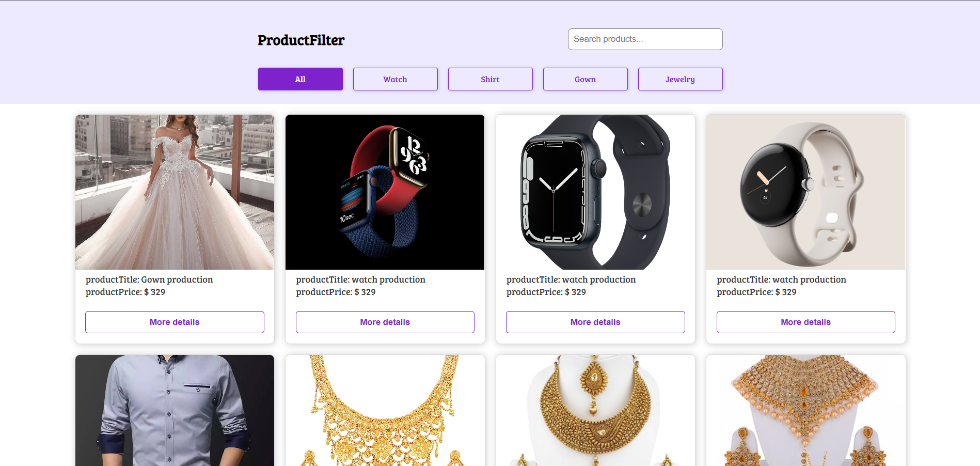The width and height of the screenshot is (980, 466).
Task: Click the gold choker with tikka image
Action: [595, 410]
